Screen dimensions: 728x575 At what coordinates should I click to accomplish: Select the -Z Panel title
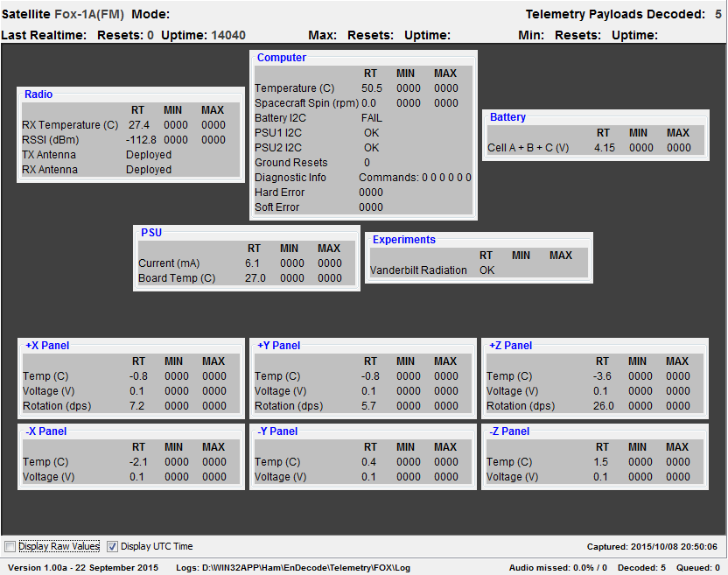tap(509, 431)
